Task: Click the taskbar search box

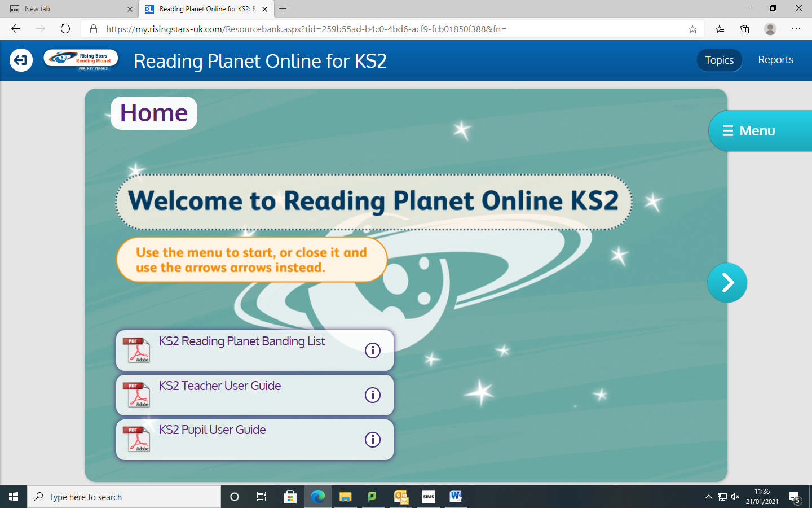Action: point(124,497)
